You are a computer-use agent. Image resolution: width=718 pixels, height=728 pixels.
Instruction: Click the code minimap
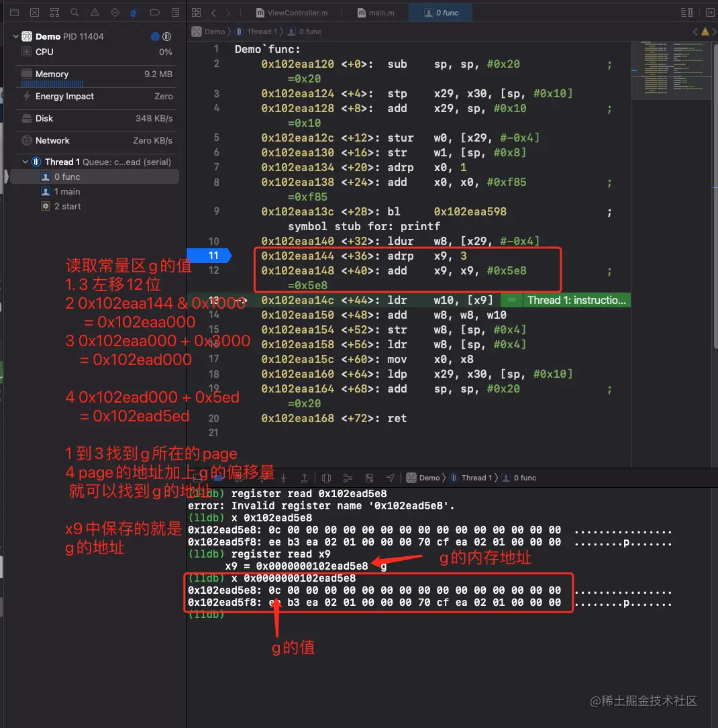click(671, 70)
